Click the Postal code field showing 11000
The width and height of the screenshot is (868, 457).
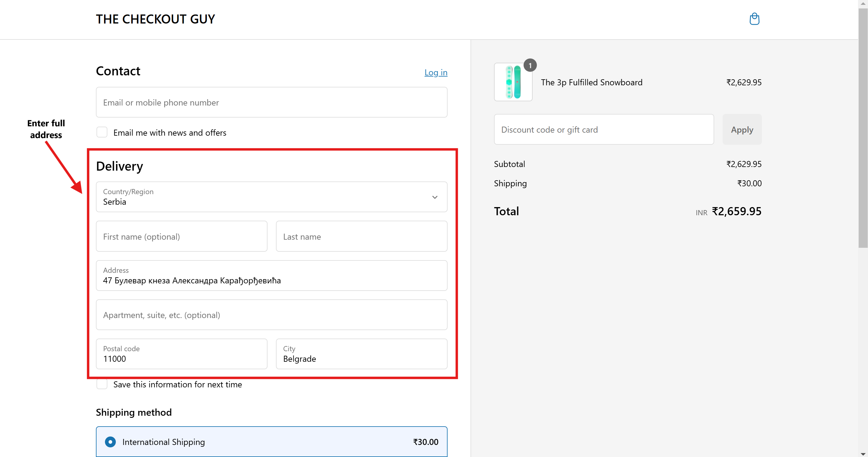tap(181, 354)
